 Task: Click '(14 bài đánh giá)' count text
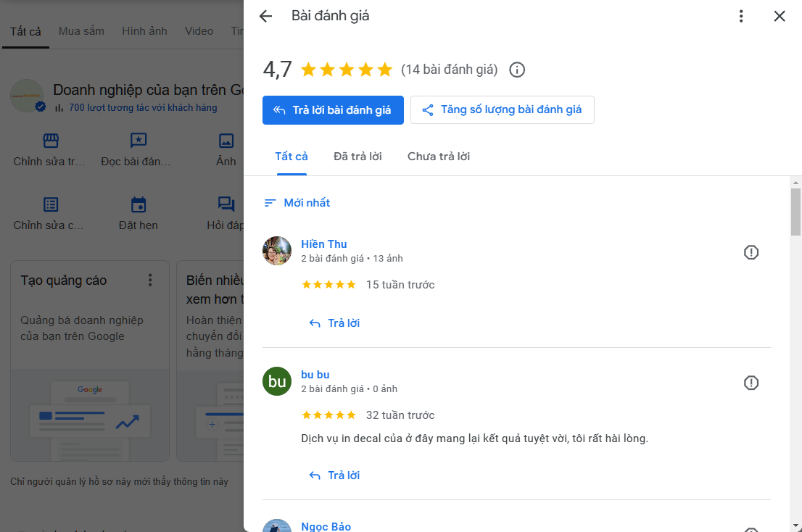449,70
